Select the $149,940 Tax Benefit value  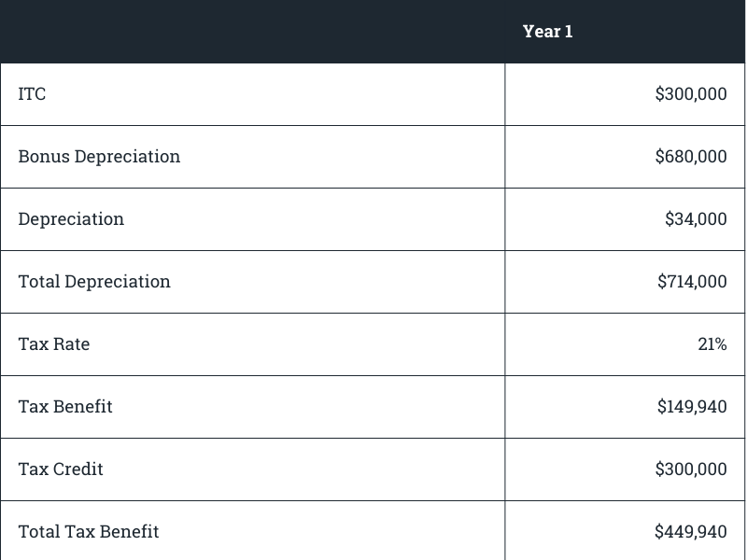(691, 406)
